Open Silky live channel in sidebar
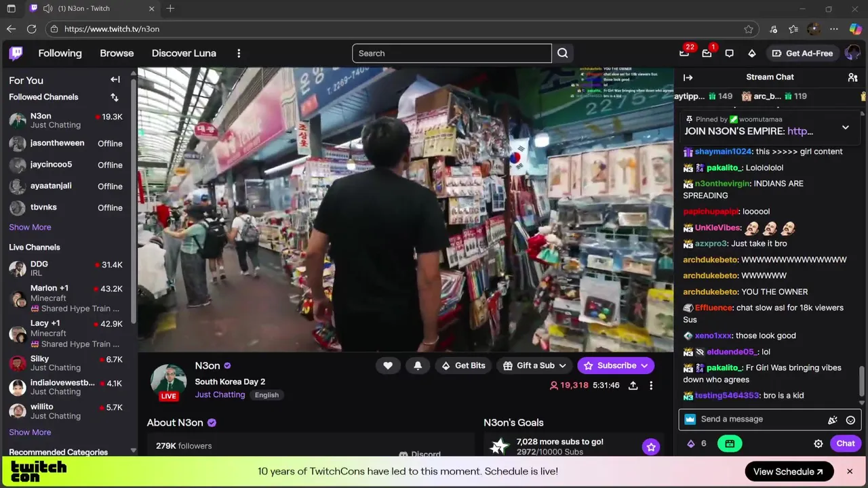The height and width of the screenshot is (488, 868). (66, 363)
